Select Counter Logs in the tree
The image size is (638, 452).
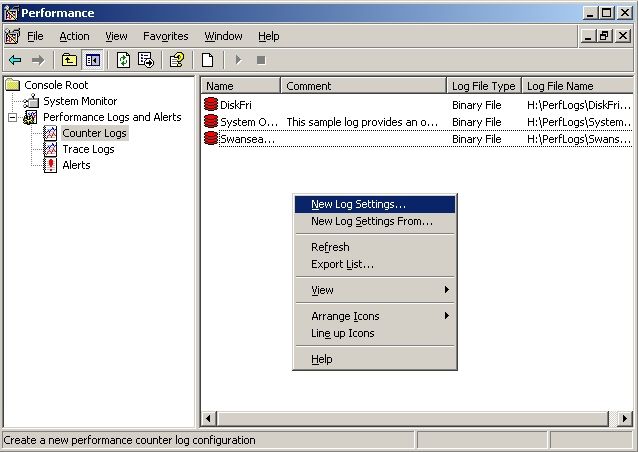tap(94, 133)
